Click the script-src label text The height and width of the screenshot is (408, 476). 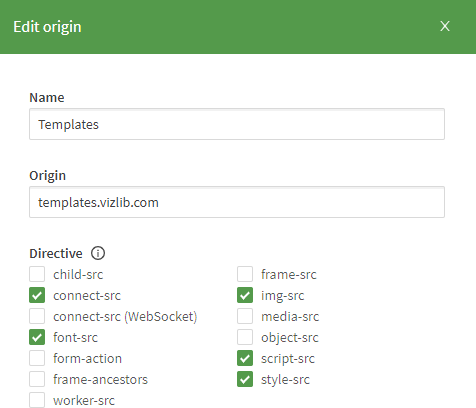point(288,359)
